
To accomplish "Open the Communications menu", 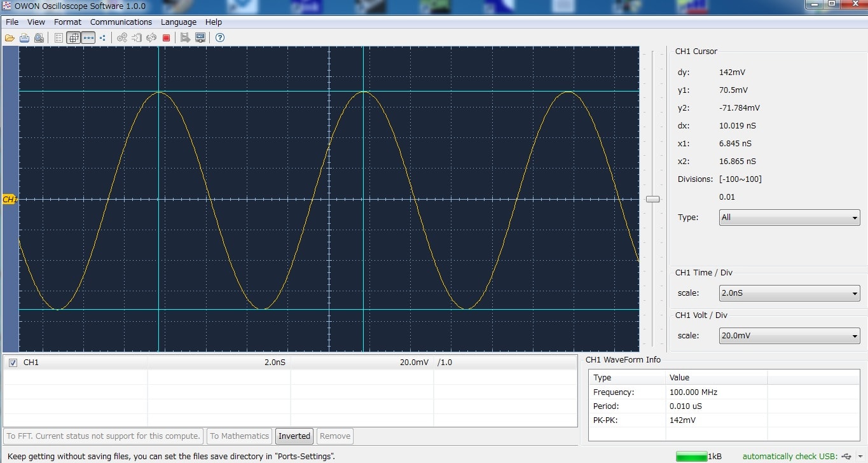I will (x=121, y=22).
